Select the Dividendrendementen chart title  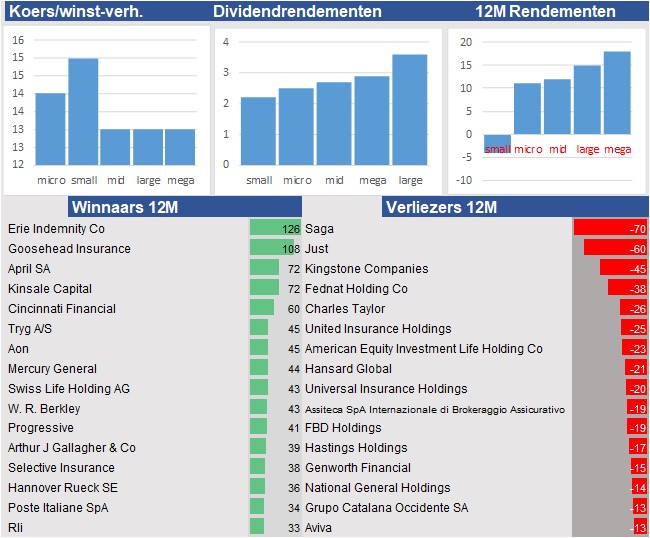coord(297,12)
